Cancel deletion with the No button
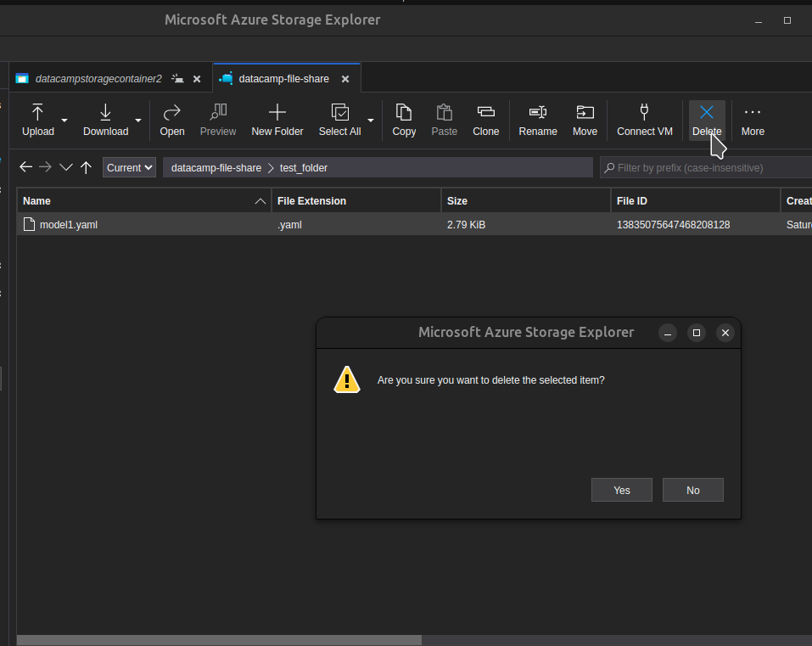The height and width of the screenshot is (646, 812). click(693, 490)
